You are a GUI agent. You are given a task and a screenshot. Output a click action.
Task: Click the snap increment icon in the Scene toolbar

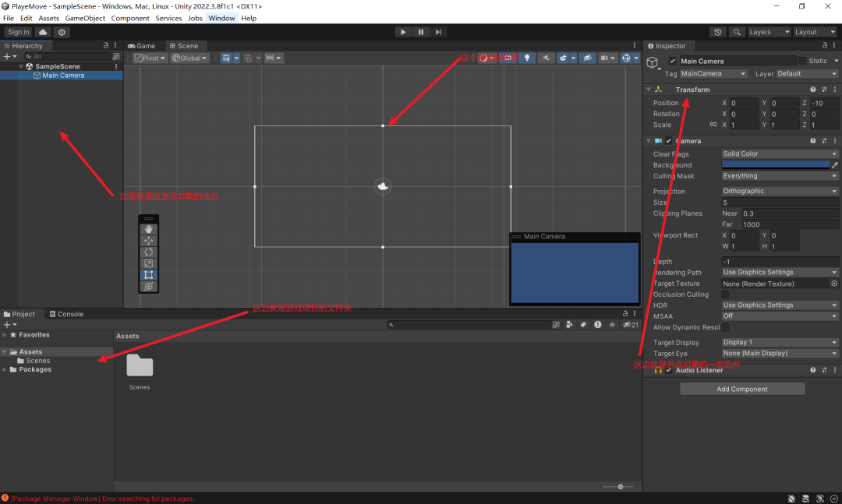point(270,58)
